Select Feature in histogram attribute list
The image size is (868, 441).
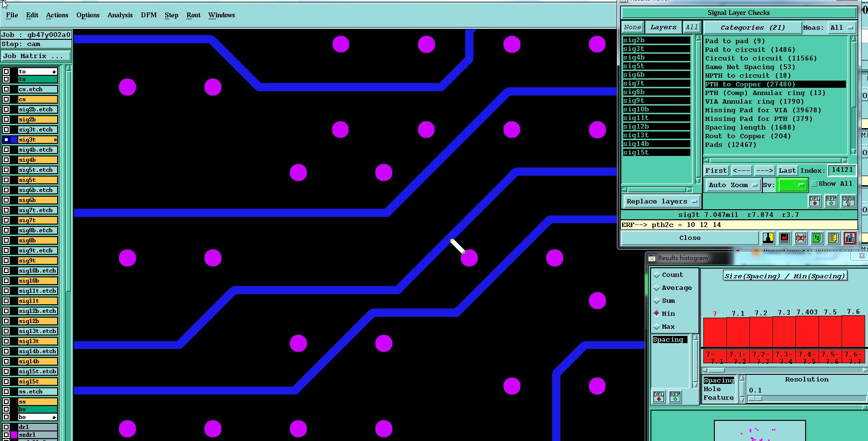719,398
